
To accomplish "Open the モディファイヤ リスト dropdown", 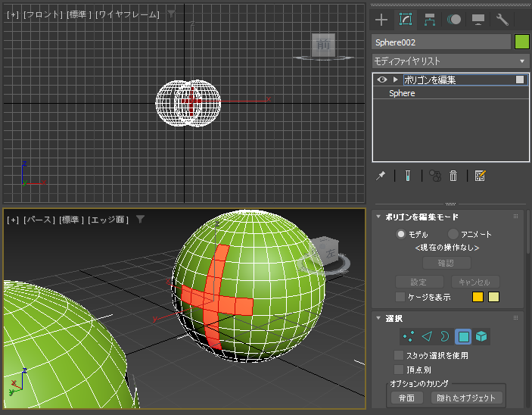I will (x=450, y=61).
